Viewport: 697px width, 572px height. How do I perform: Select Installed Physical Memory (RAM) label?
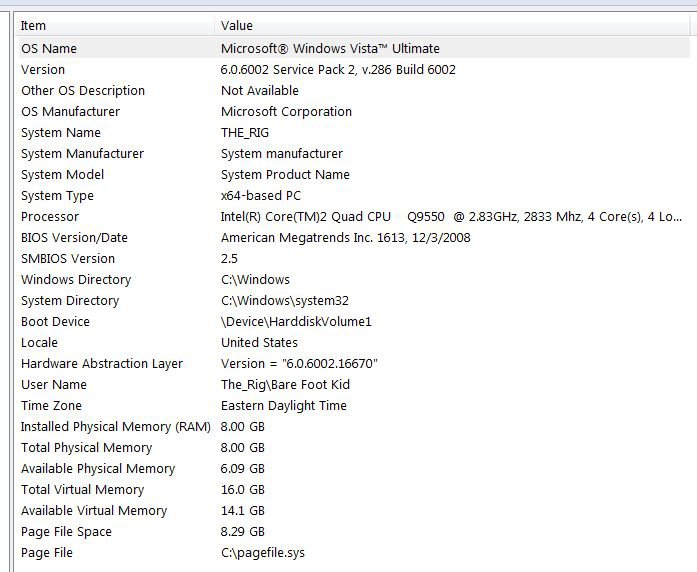[x=116, y=427]
